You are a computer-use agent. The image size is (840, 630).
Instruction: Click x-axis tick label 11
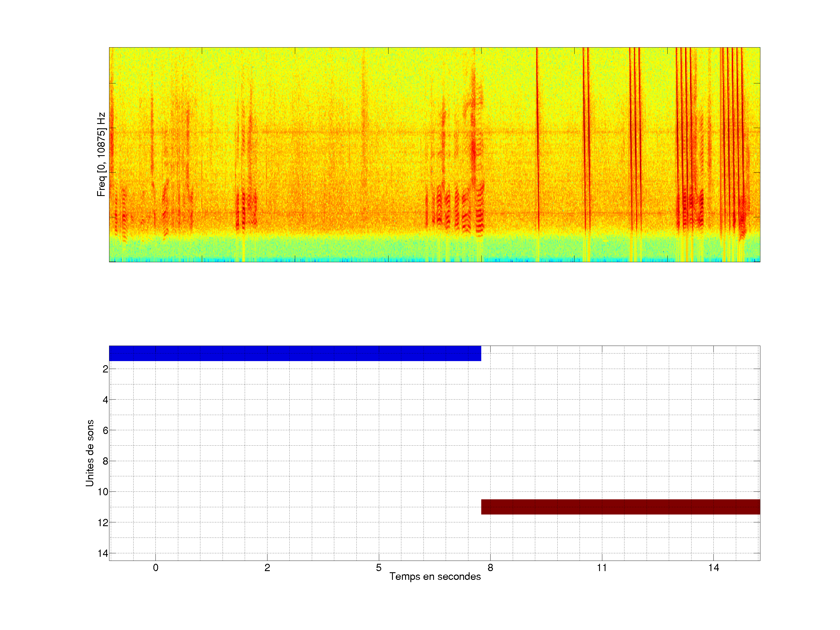point(601,568)
